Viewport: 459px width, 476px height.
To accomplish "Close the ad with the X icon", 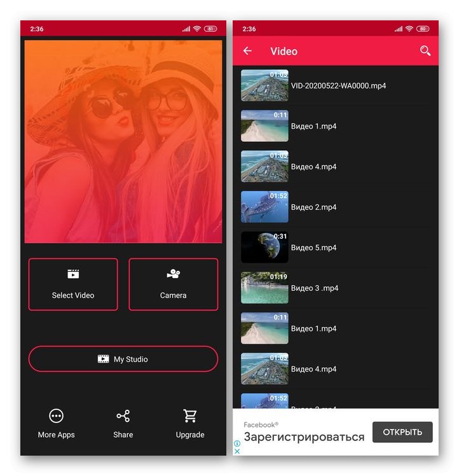I will tap(237, 451).
